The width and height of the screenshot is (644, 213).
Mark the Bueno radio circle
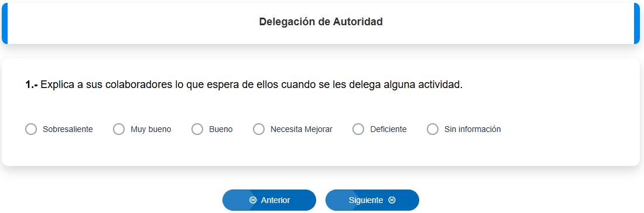[x=197, y=129]
